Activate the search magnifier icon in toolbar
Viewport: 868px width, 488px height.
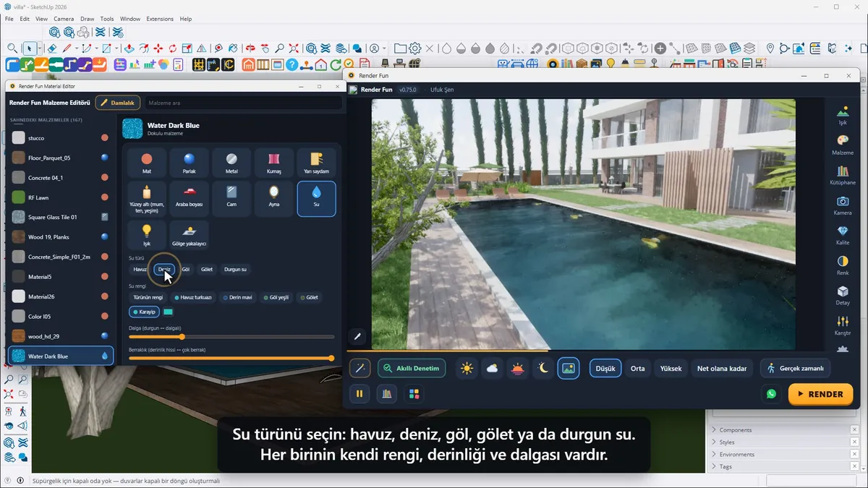coord(12,48)
